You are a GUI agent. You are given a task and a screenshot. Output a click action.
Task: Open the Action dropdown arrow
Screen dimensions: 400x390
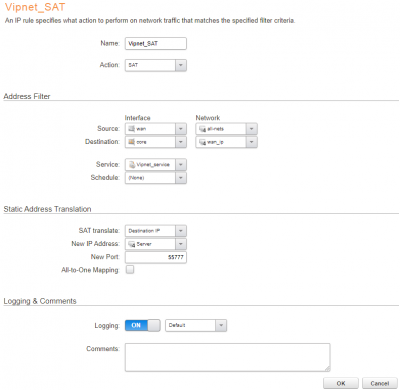tap(181, 65)
